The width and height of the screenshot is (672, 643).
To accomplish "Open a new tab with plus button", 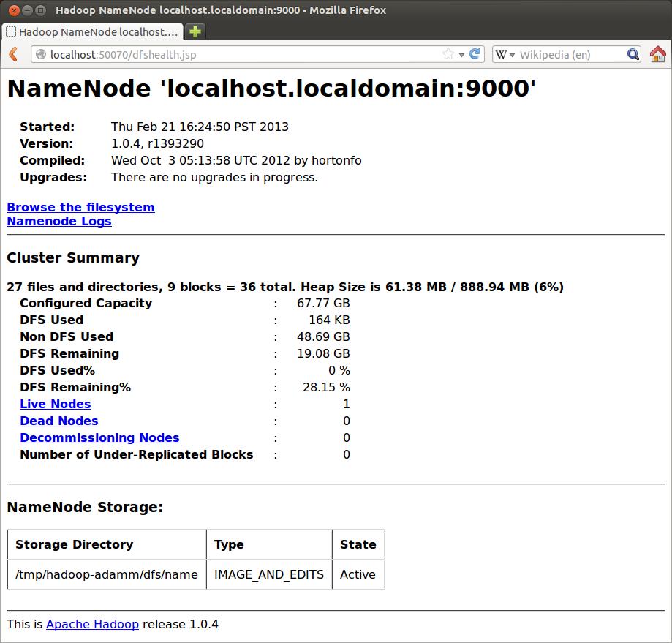I will 195,31.
